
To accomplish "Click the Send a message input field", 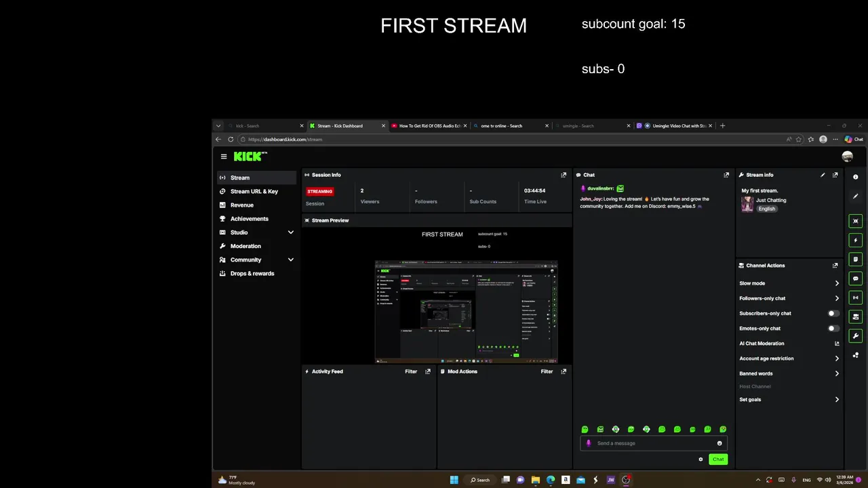I will [x=654, y=443].
